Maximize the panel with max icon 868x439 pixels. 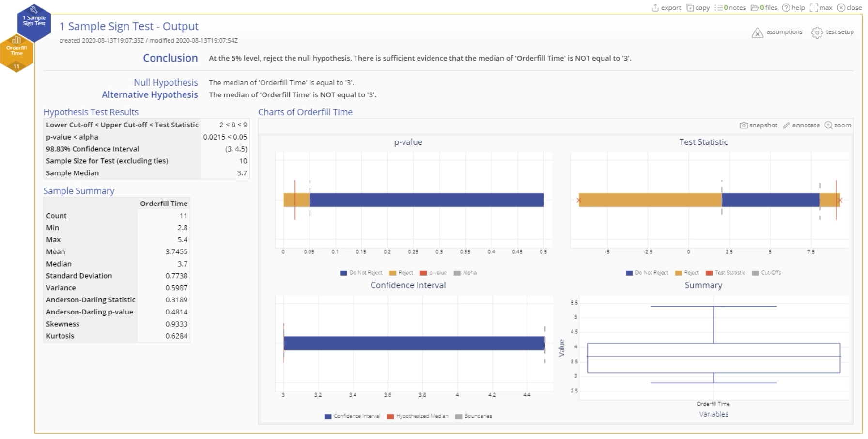coord(814,7)
